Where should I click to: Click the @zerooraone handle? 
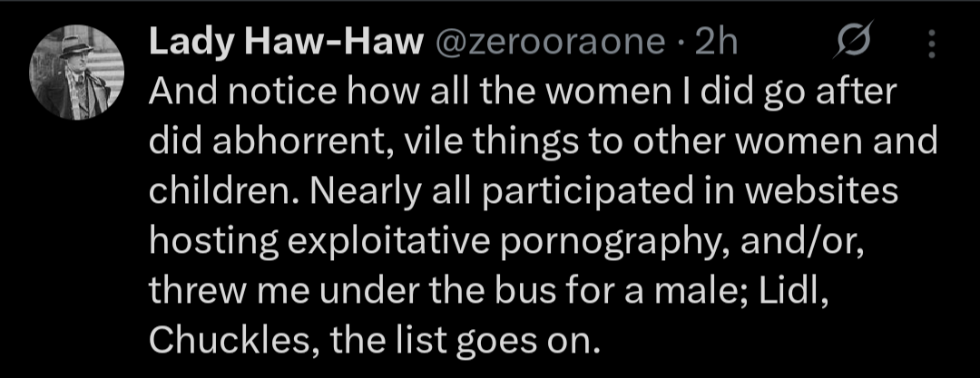pos(552,42)
